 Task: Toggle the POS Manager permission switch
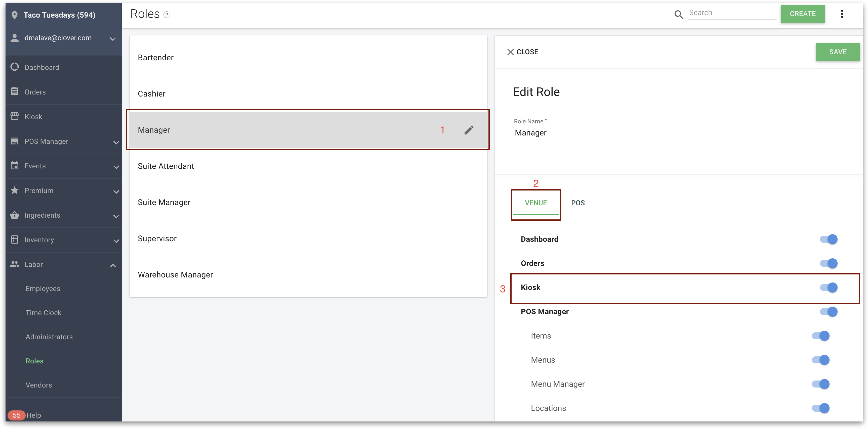(x=829, y=311)
